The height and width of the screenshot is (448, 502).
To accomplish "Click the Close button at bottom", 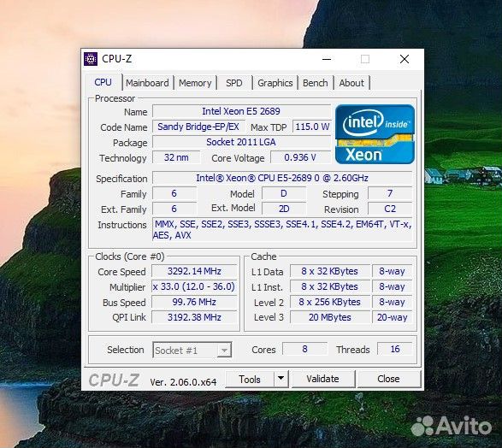I will [x=388, y=379].
